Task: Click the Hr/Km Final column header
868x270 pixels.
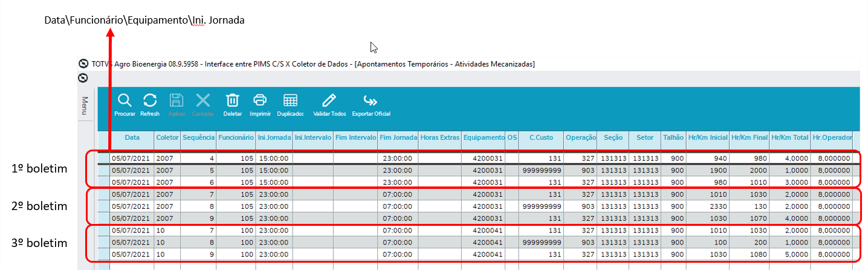Action: point(750,138)
